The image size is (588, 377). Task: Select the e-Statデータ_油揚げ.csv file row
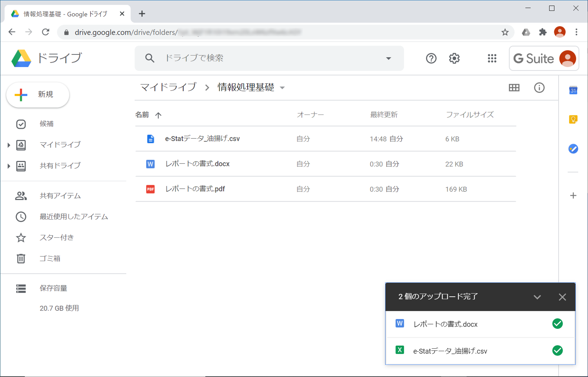click(x=325, y=139)
